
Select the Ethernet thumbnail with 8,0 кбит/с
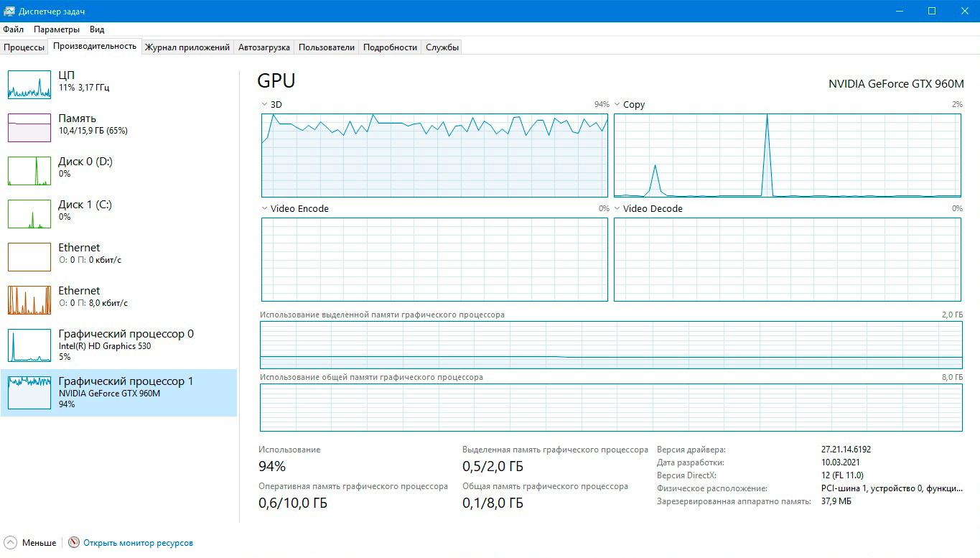(x=29, y=299)
